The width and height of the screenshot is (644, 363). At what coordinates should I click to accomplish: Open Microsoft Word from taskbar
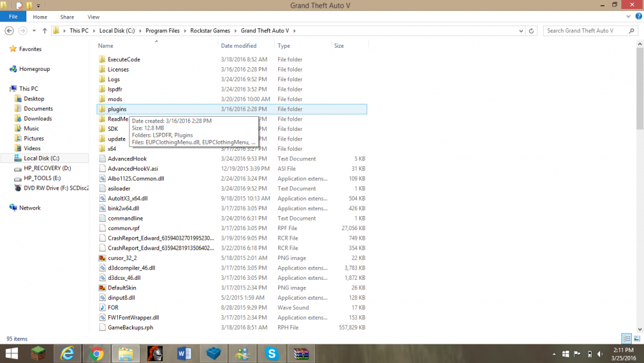[x=184, y=353]
